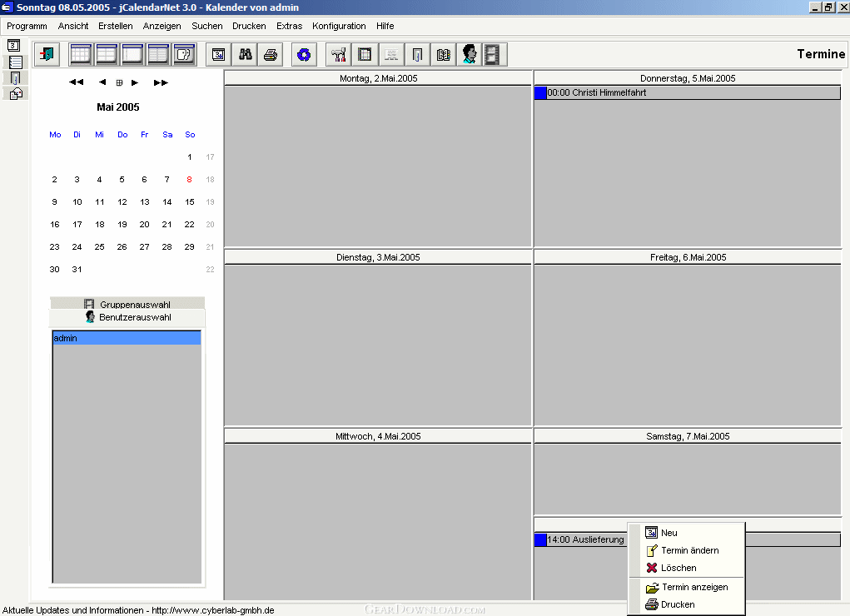Click the greyed document toolbar icon
Screen dimensions: 850x616
[x=390, y=54]
